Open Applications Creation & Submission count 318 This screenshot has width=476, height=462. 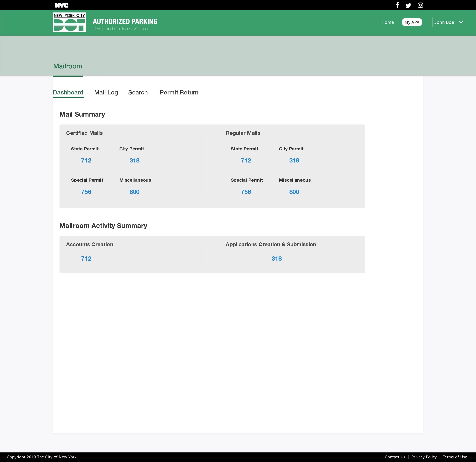(277, 259)
